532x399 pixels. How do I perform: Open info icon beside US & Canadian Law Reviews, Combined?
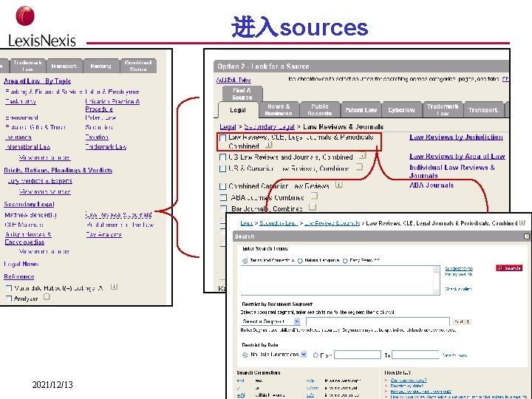click(359, 167)
